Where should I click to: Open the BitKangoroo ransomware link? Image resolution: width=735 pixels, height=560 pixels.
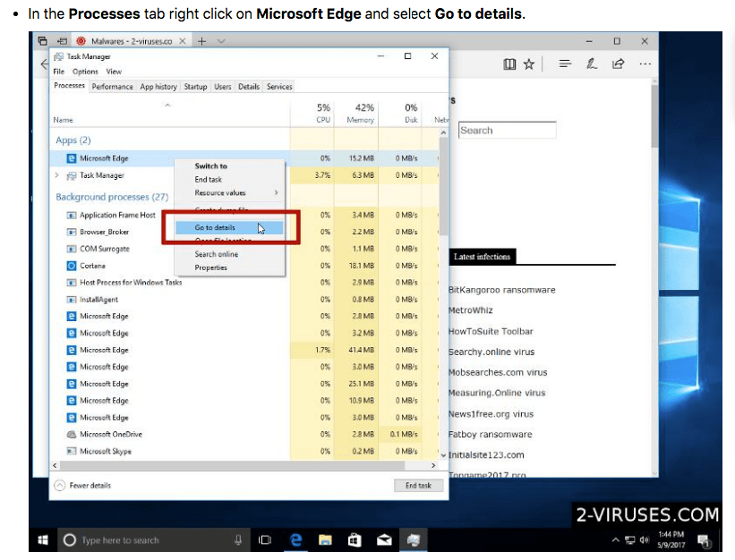(x=501, y=290)
